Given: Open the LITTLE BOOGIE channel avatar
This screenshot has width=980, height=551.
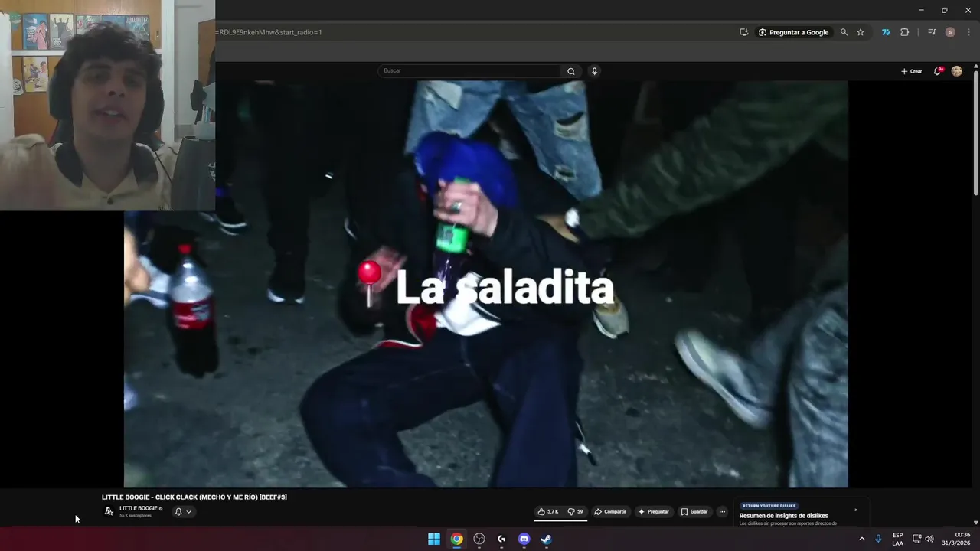Looking at the screenshot, I should pyautogui.click(x=109, y=511).
